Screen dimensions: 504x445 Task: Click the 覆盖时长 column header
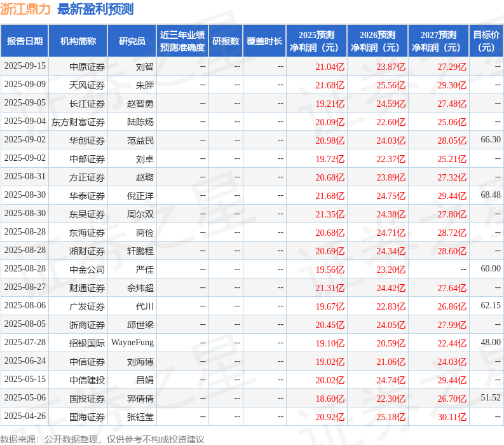point(264,41)
